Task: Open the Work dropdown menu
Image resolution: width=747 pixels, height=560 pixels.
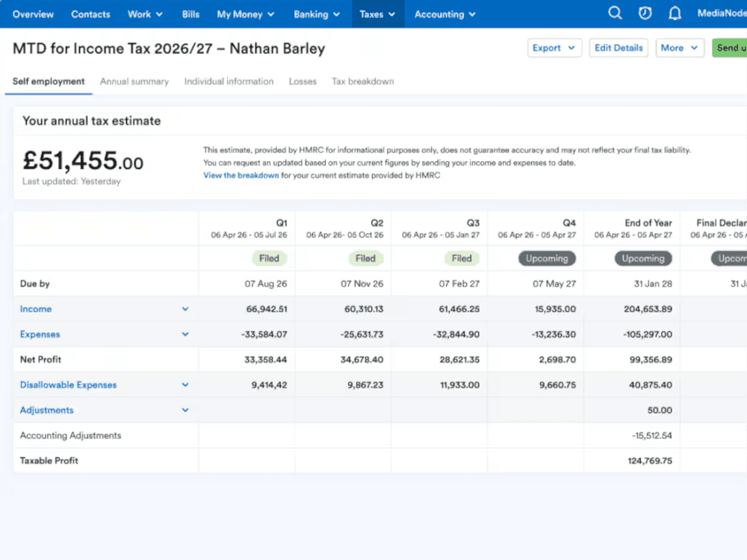Action: pyautogui.click(x=145, y=14)
